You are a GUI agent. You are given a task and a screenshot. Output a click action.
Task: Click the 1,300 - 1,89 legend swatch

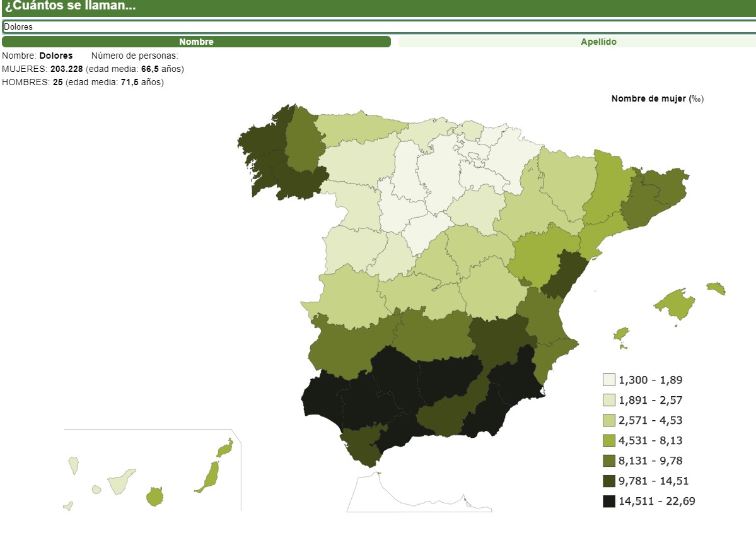pos(608,380)
